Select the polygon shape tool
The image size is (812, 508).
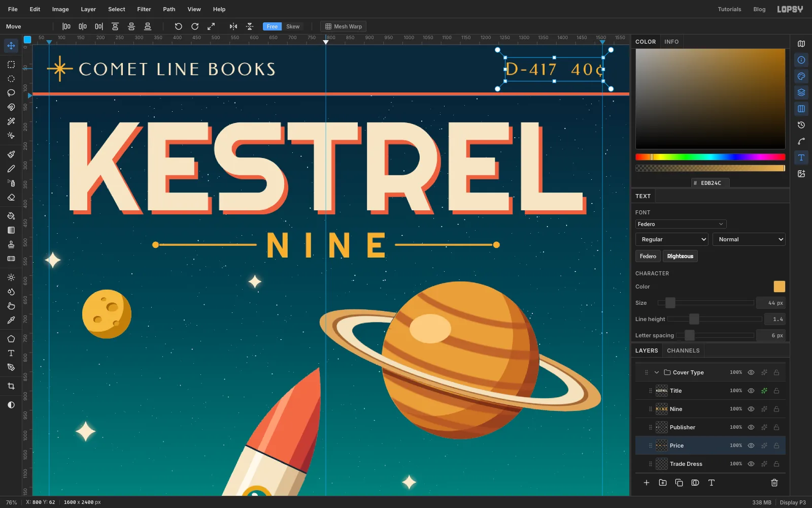pos(11,339)
